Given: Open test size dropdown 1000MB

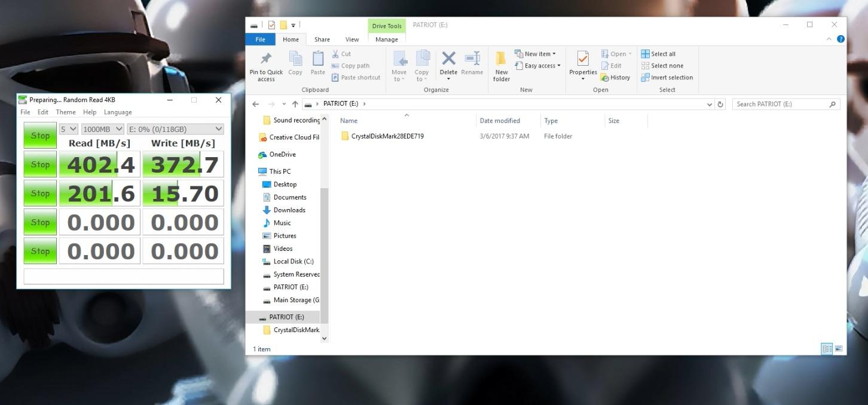Looking at the screenshot, I should (103, 129).
